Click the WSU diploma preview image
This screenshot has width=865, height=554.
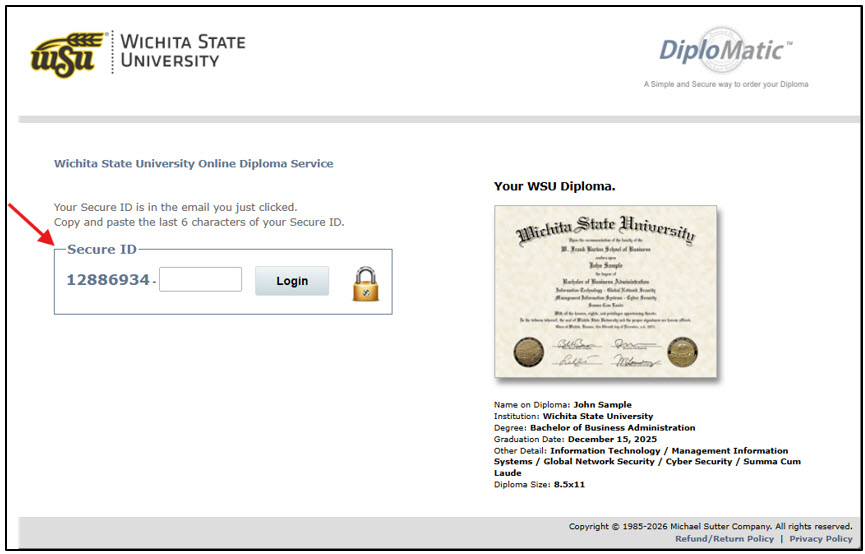(x=606, y=292)
